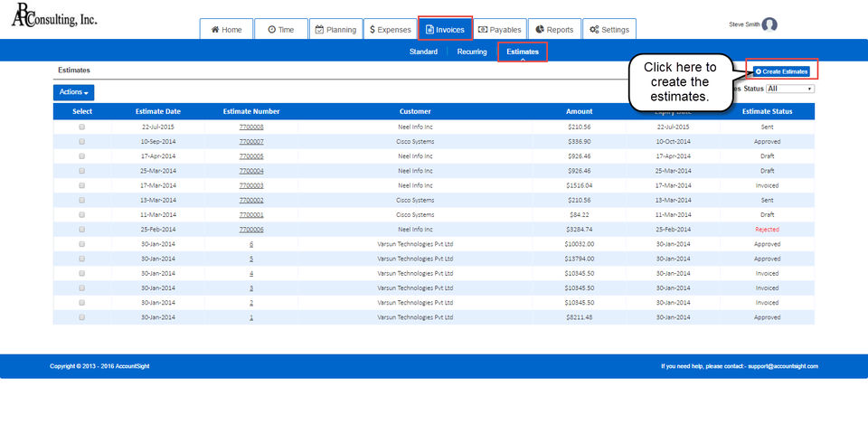Open the Status filter dropdown
Image resolution: width=868 pixels, height=443 pixels.
tap(790, 89)
